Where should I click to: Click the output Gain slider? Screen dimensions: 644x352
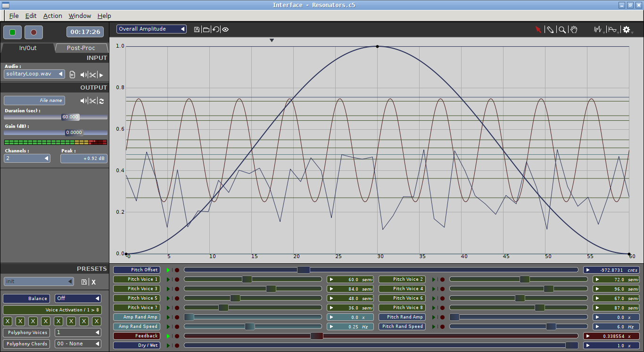(x=56, y=133)
